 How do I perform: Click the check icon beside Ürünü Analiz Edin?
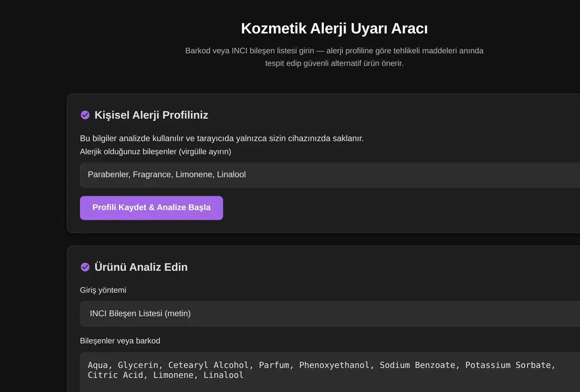point(85,267)
